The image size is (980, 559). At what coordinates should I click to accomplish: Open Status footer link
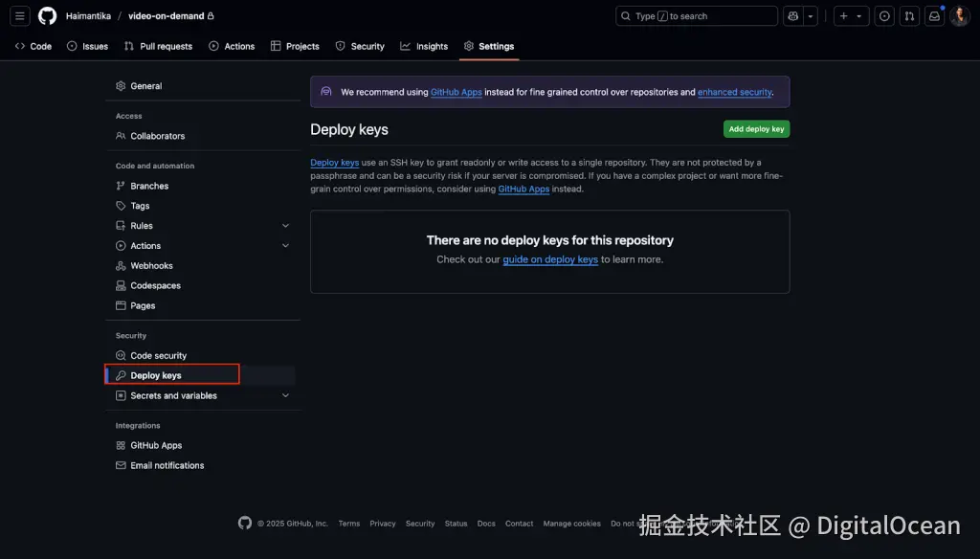456,524
